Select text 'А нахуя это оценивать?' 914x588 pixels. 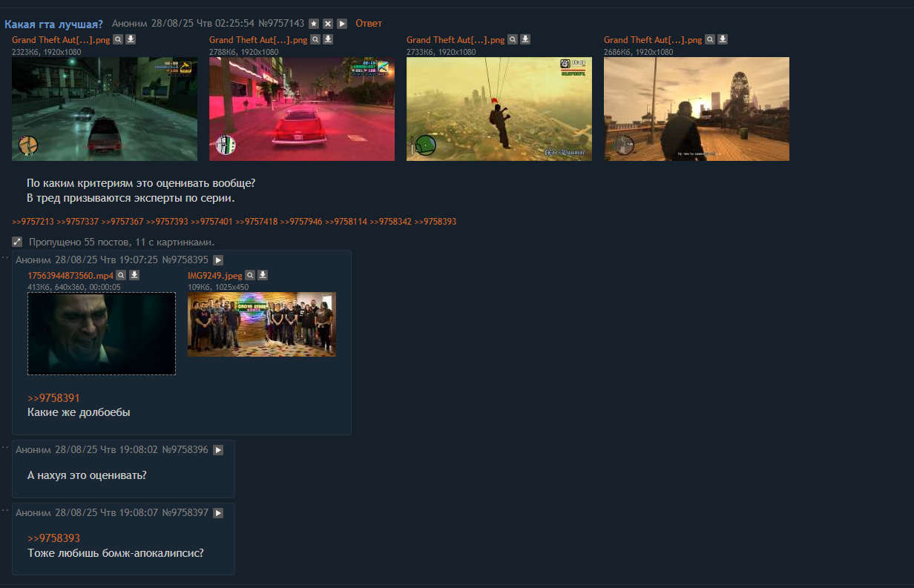pos(87,475)
